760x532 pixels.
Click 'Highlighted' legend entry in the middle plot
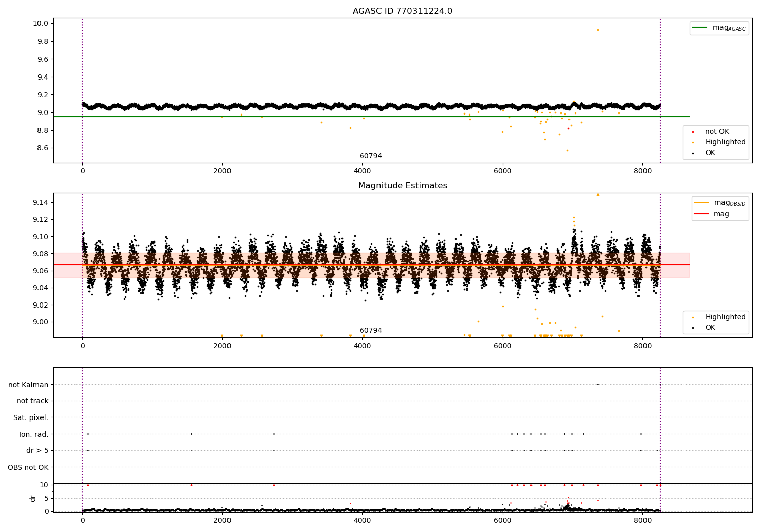[725, 317]
